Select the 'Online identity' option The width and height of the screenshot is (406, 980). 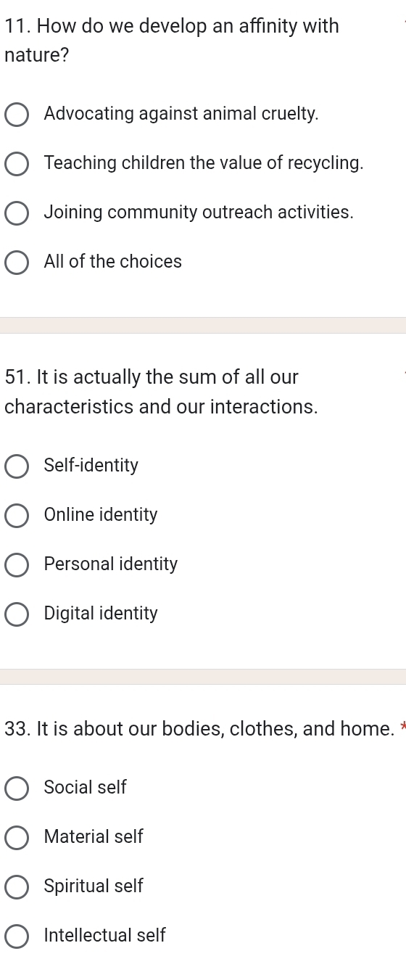tap(17, 516)
